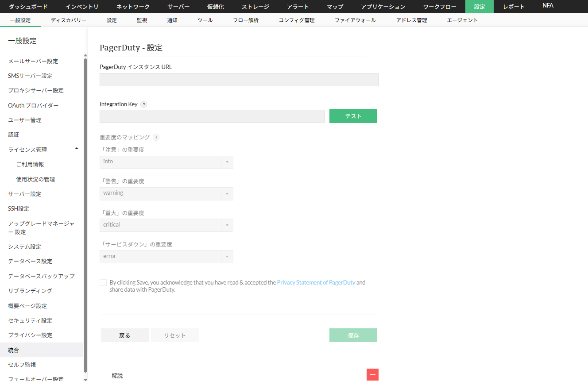The height and width of the screenshot is (381, 588).
Task: Open the 「警告」の重要度 dropdown
Action: (166, 193)
